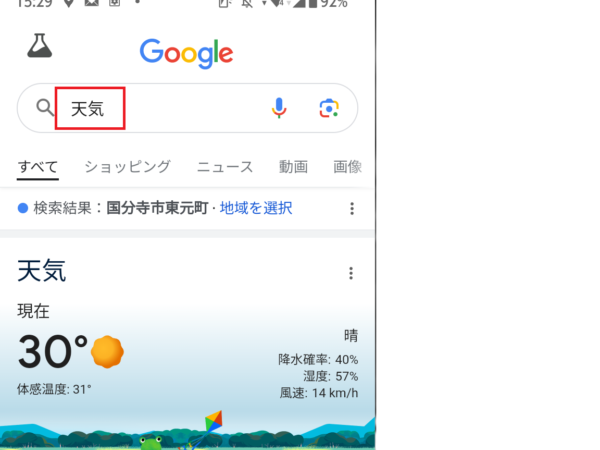Open Search Labs flask icon
This screenshot has width=600, height=450.
tap(39, 46)
